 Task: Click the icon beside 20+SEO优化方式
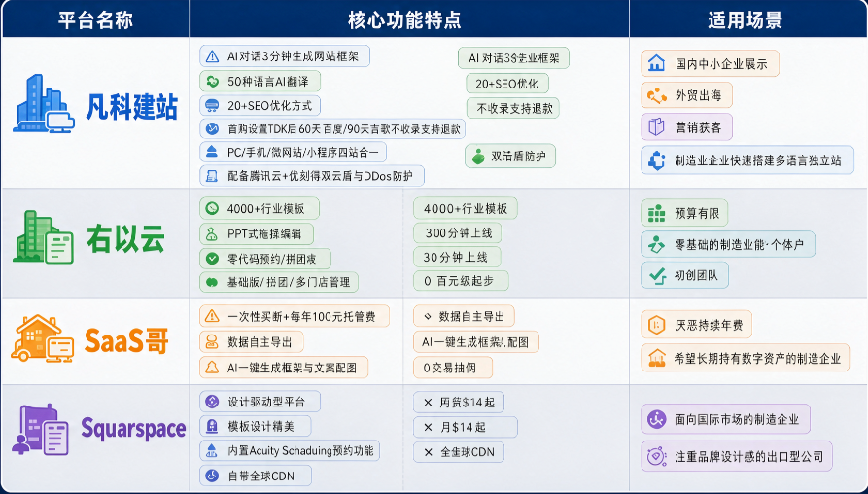(x=212, y=105)
